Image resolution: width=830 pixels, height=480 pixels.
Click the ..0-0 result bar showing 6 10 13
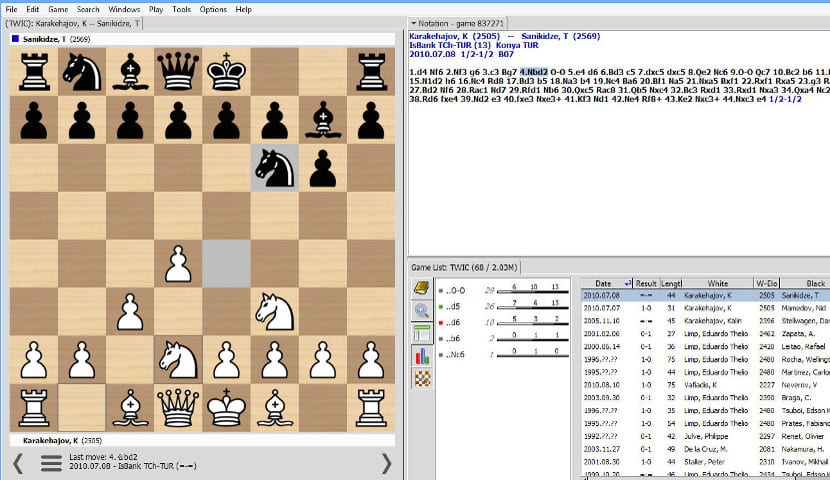pos(533,289)
